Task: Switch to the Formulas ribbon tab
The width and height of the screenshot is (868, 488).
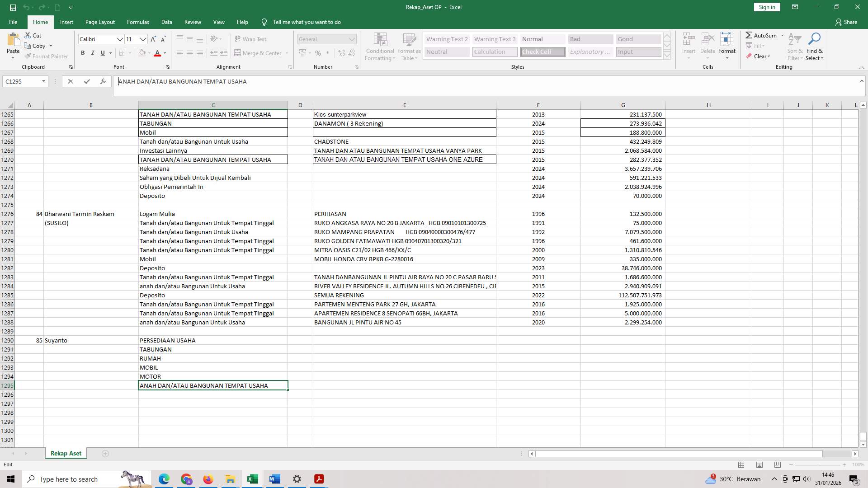Action: coord(138,22)
